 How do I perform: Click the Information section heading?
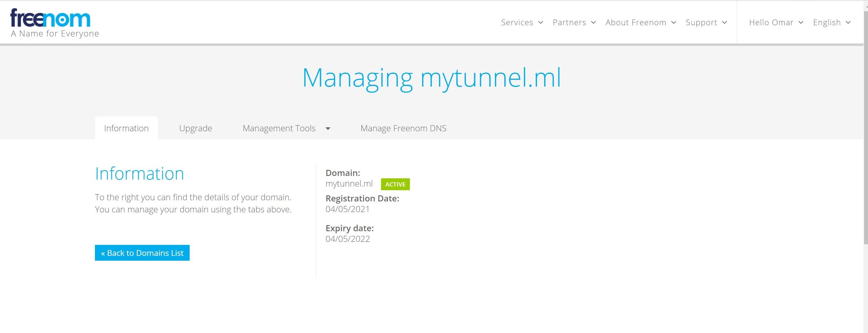[140, 173]
